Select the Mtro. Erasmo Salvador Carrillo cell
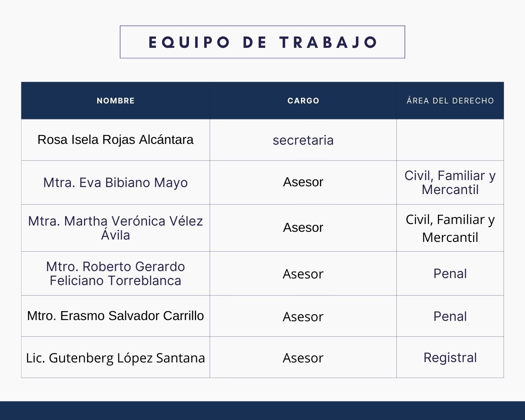525x420 pixels. pos(115,316)
